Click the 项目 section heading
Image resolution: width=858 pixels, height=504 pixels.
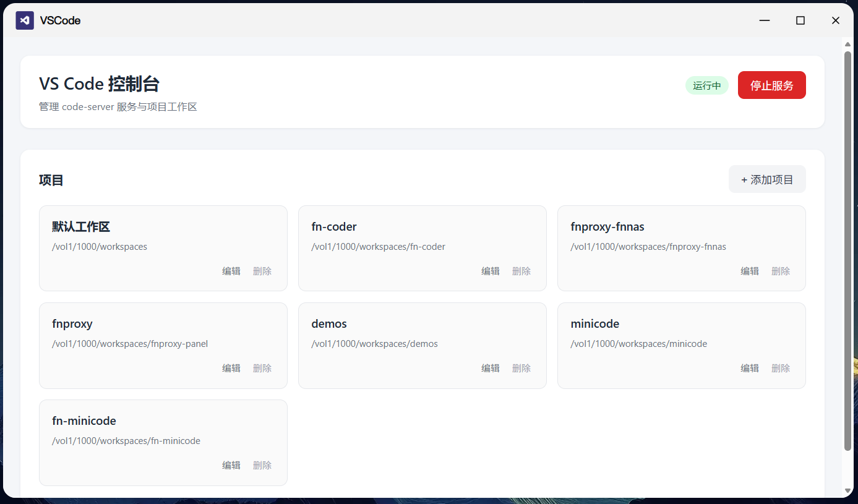tap(51, 180)
